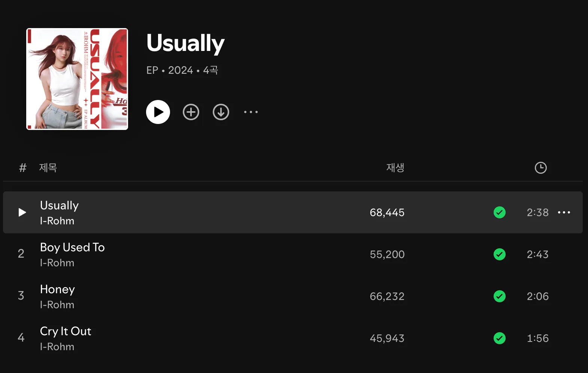Toggle saved checkmark for Cry It Out
588x373 pixels.
coord(500,338)
